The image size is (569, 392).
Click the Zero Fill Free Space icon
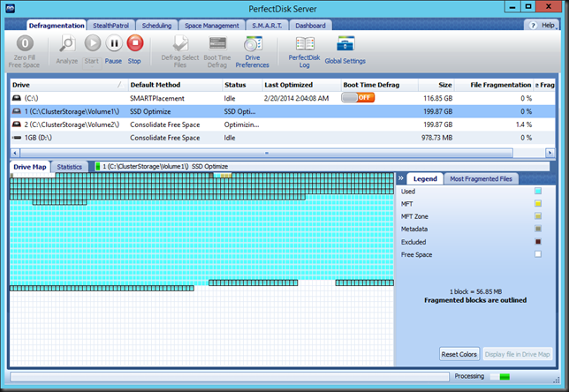point(25,43)
